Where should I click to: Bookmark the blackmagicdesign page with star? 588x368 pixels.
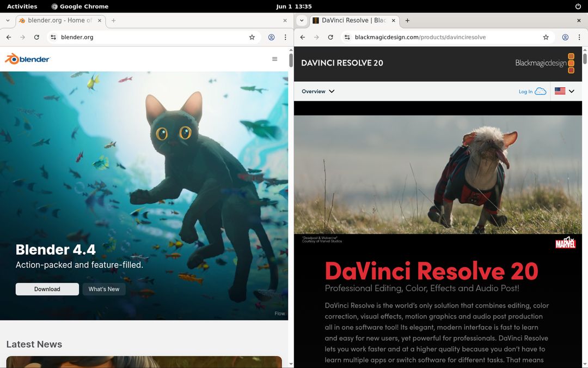click(x=546, y=37)
